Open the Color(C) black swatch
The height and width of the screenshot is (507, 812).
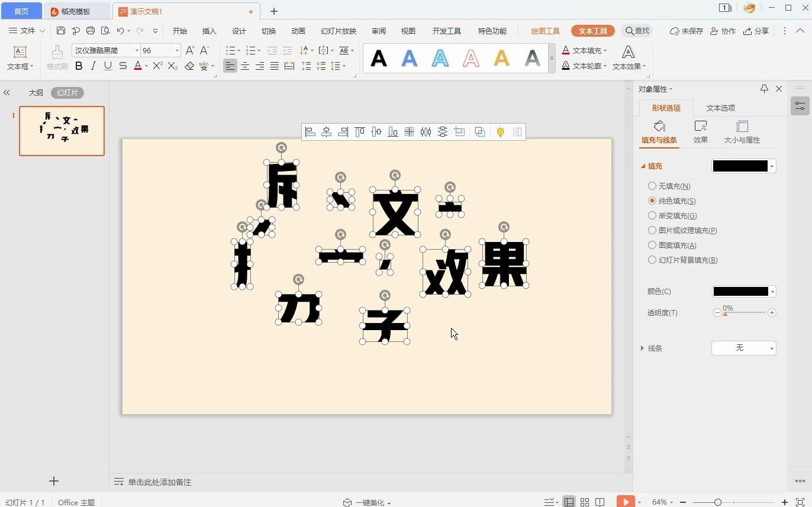743,291
